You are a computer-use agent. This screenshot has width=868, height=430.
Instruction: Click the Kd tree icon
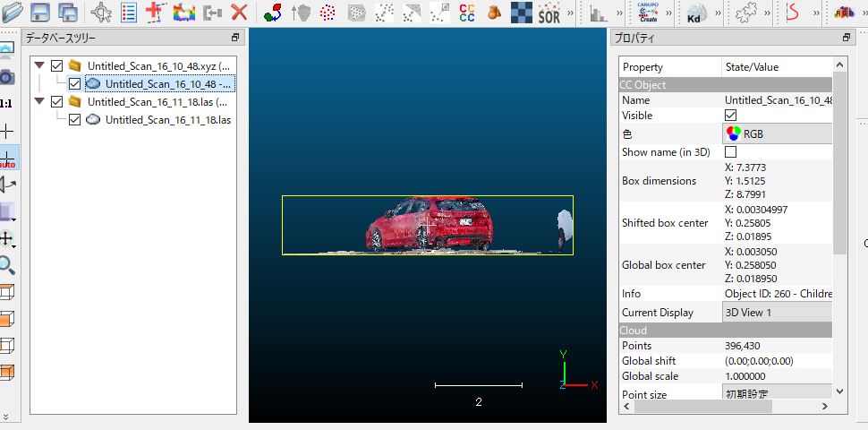coord(696,13)
